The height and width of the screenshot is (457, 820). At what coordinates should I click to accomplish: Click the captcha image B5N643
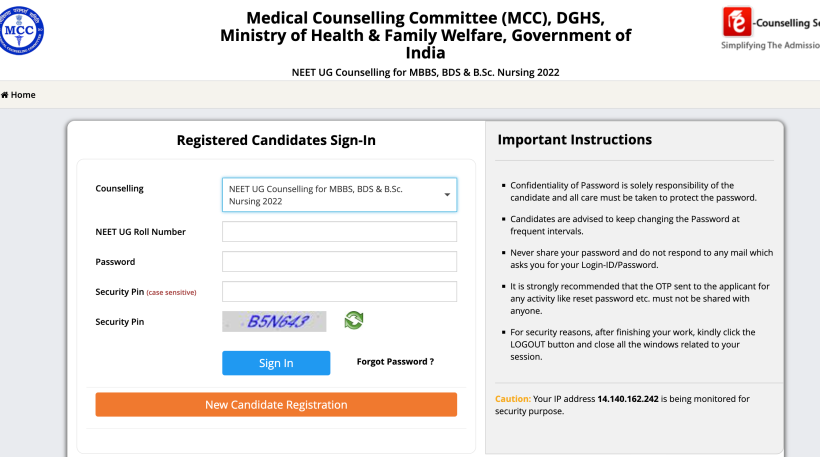[x=274, y=321]
